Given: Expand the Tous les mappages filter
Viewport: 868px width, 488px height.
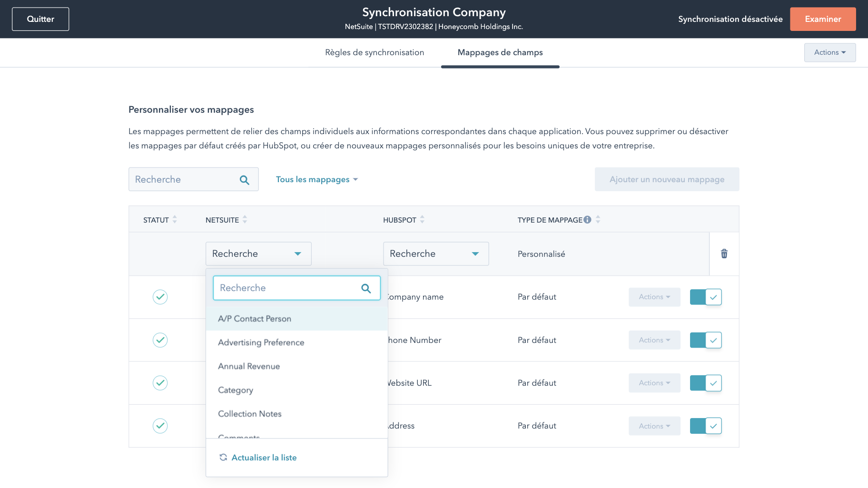Looking at the screenshot, I should point(317,179).
